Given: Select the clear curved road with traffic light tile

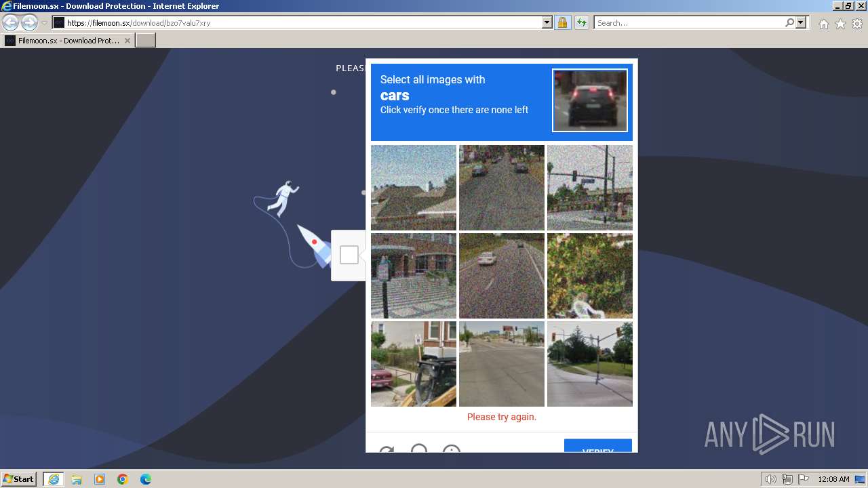Looking at the screenshot, I should pyautogui.click(x=590, y=364).
